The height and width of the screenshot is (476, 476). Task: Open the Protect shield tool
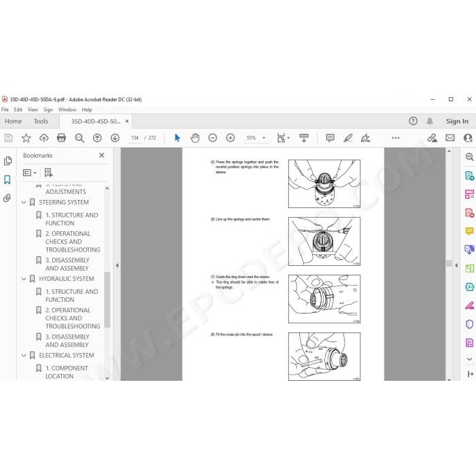(x=469, y=324)
